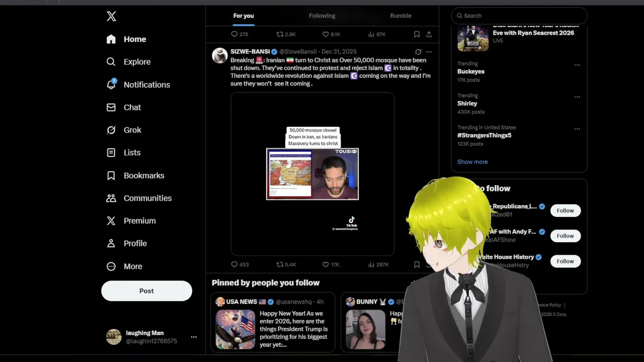This screenshot has height=362, width=644.
Task: Like icon showing 9.1K
Action: [x=331, y=34]
